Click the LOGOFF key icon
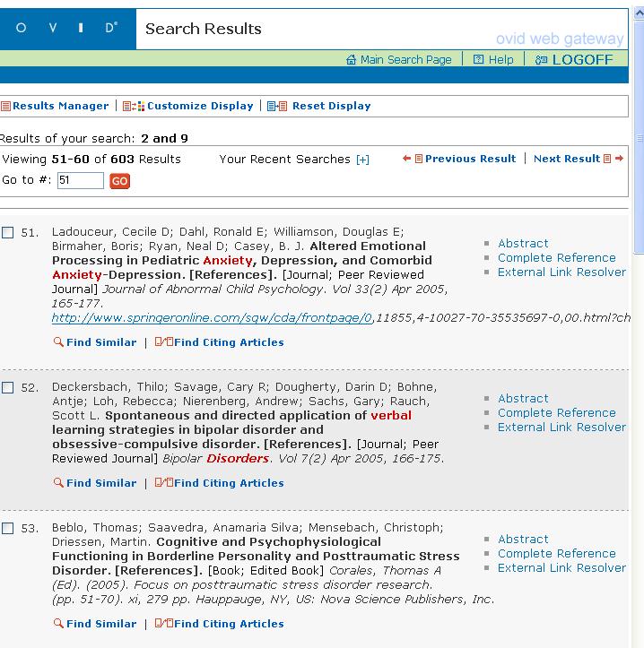 pyautogui.click(x=541, y=60)
